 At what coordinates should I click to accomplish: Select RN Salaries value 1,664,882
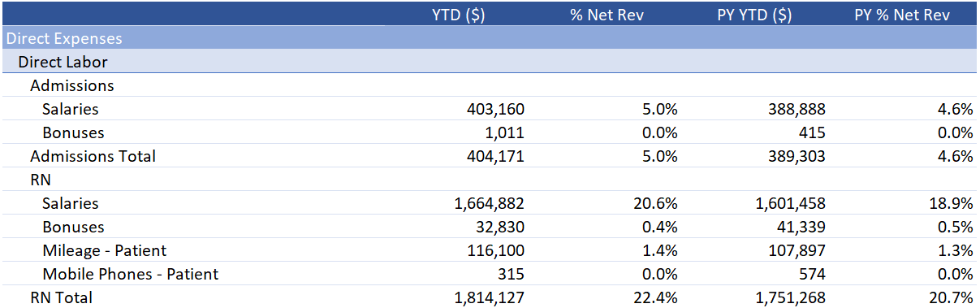pos(490,203)
